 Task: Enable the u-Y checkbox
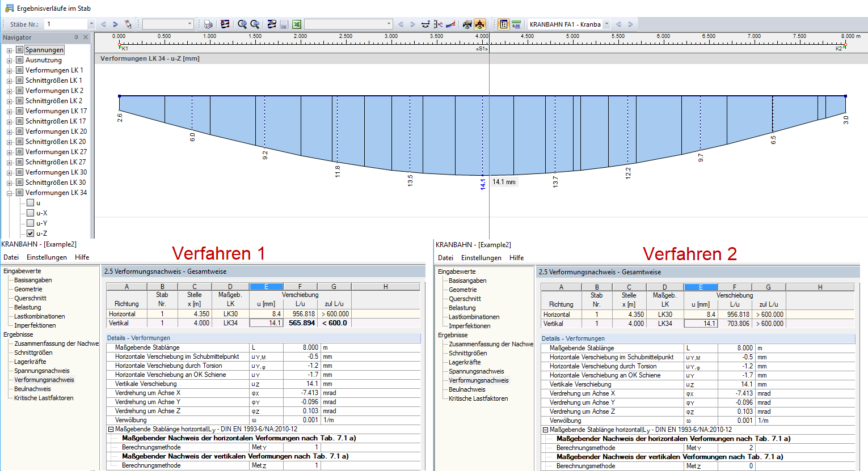(31, 223)
